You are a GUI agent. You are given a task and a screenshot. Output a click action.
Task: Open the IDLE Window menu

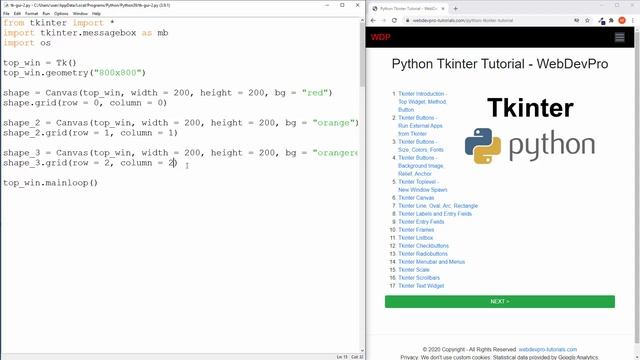(x=80, y=13)
